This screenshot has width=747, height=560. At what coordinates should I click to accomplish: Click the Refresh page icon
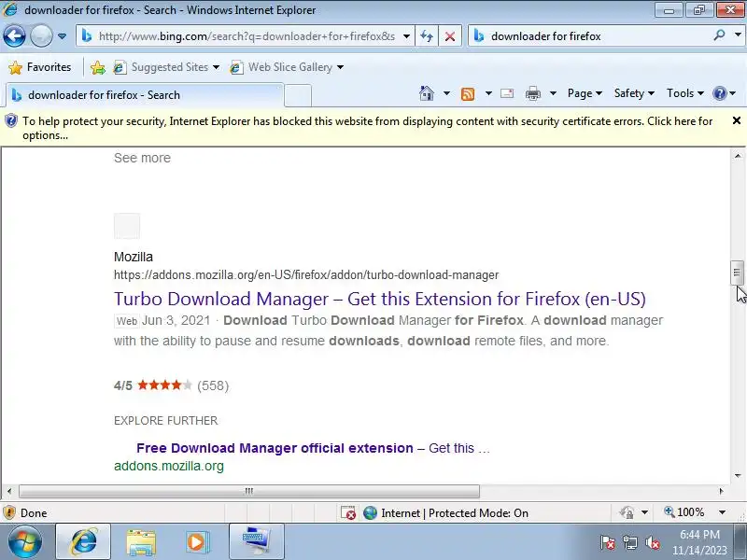[427, 36]
